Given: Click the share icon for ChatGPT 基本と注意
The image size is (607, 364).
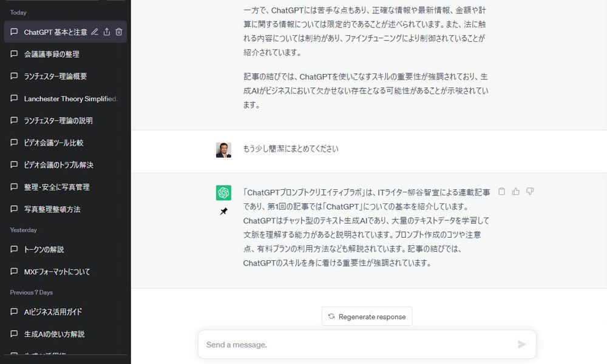Looking at the screenshot, I should [107, 32].
